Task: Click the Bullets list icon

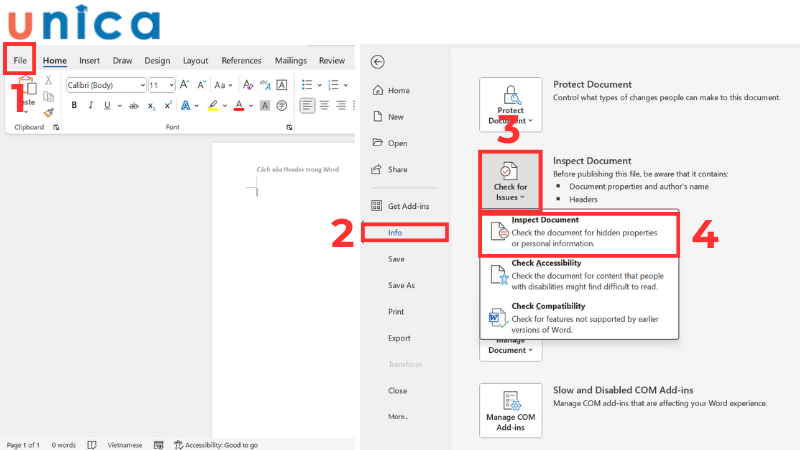Action: pyautogui.click(x=307, y=85)
